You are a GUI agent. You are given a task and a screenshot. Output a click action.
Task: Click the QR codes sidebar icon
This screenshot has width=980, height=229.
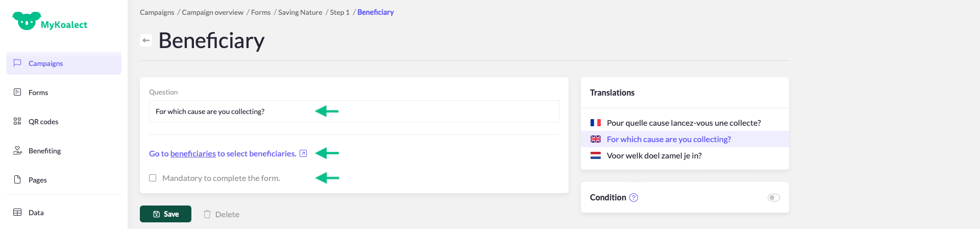click(17, 121)
